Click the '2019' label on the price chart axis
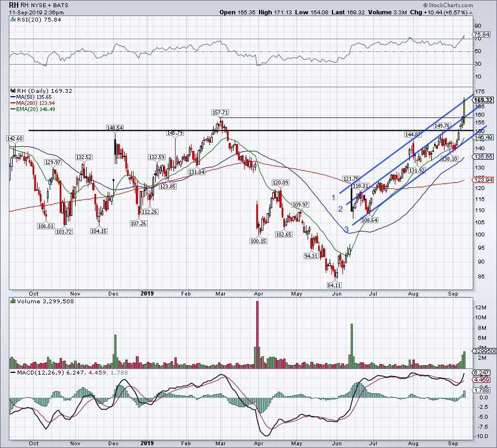 click(147, 293)
